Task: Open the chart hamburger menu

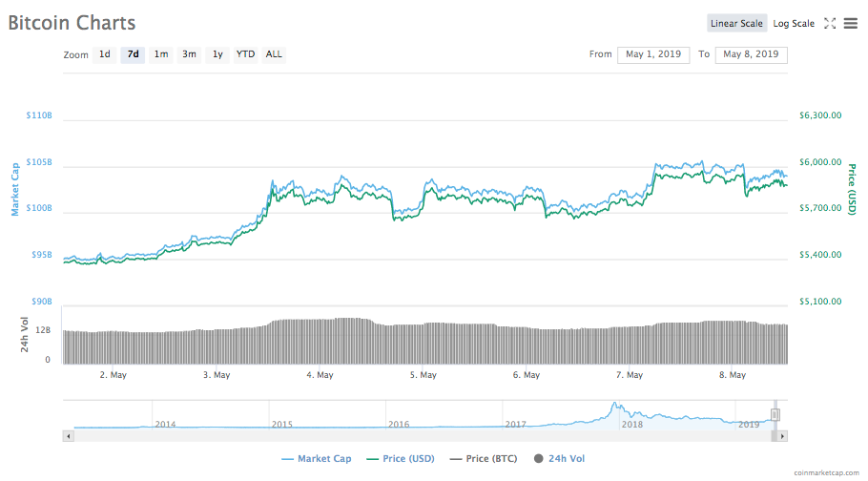Action: pos(850,23)
